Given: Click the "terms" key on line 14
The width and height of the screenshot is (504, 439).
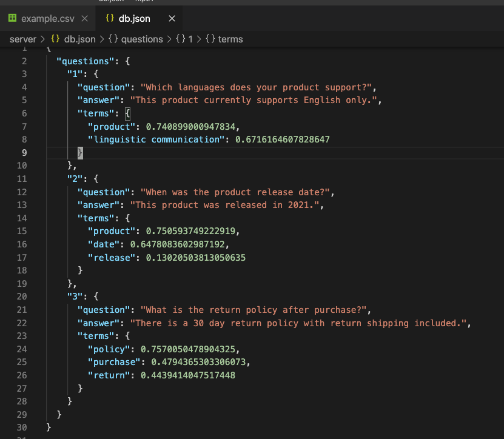Looking at the screenshot, I should 95,218.
